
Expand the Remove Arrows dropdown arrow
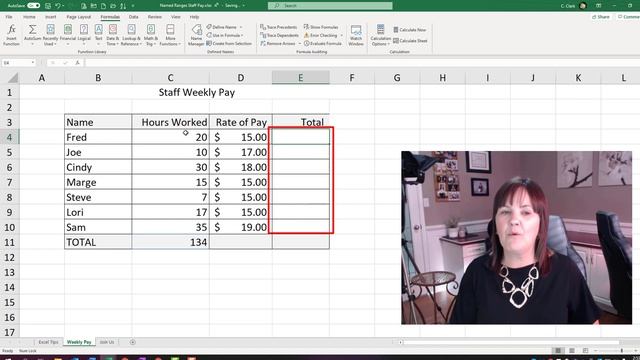(300, 43)
